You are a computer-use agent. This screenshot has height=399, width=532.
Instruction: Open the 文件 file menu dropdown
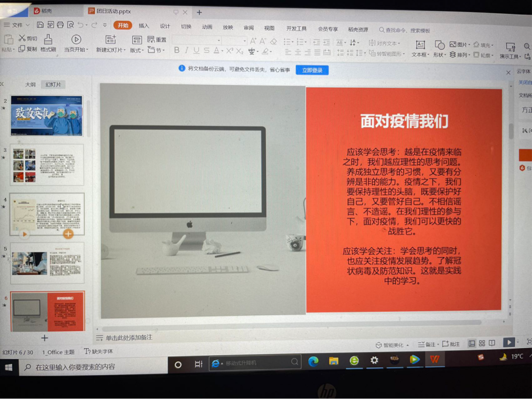click(16, 25)
